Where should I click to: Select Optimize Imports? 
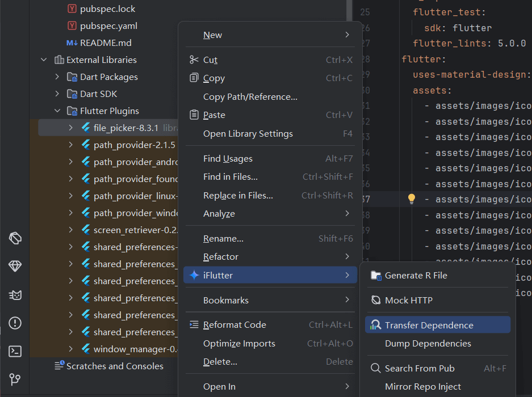[x=270, y=344]
